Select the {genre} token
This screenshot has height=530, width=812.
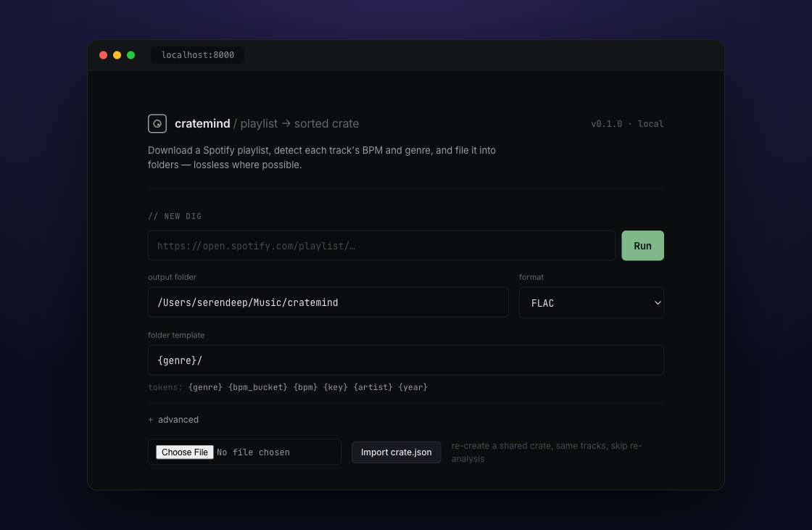pyautogui.click(x=206, y=387)
